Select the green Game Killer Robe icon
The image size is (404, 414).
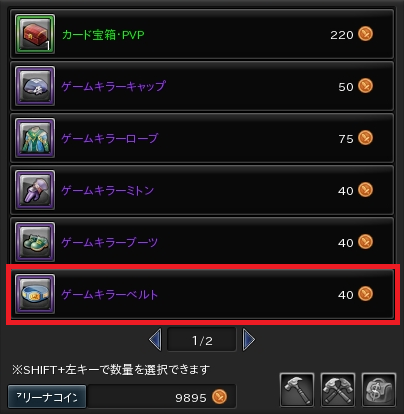pyautogui.click(x=35, y=138)
